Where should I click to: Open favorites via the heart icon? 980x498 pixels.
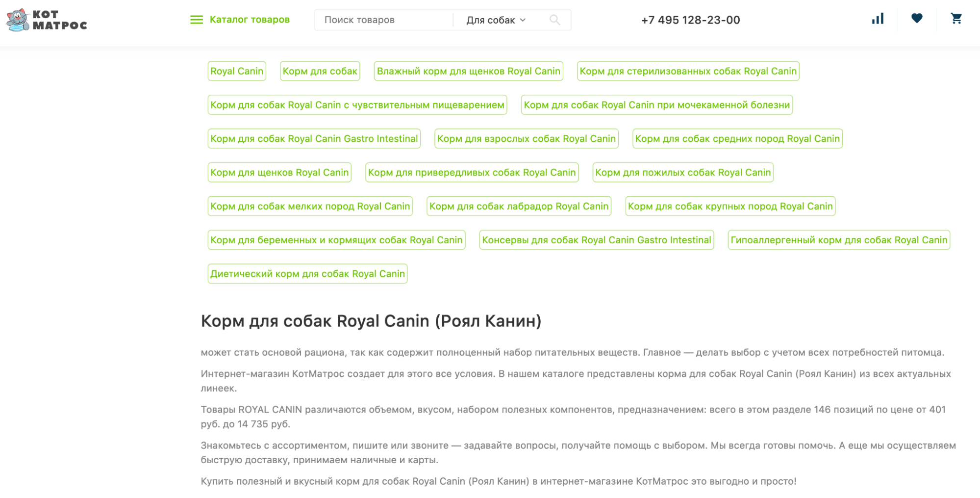pos(917,19)
